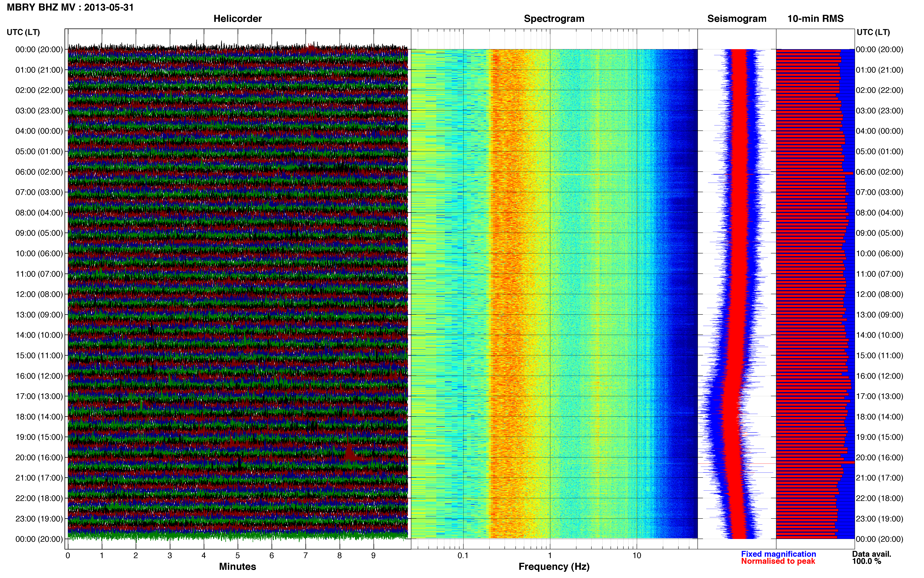Click the orange microseism band in the spectrogram
The width and height of the screenshot is (924, 578).
[x=506, y=294]
